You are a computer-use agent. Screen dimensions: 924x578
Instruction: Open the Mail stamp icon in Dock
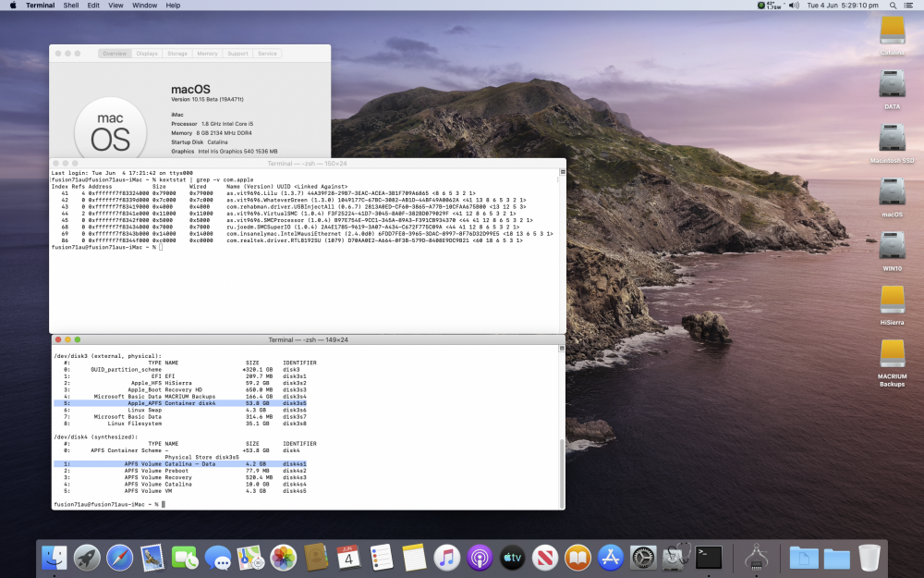point(152,558)
